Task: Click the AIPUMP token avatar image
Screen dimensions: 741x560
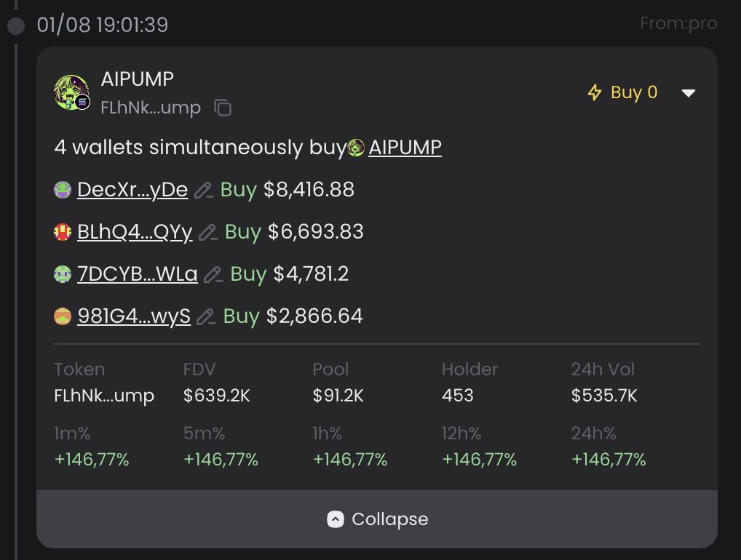Action: coord(71,92)
